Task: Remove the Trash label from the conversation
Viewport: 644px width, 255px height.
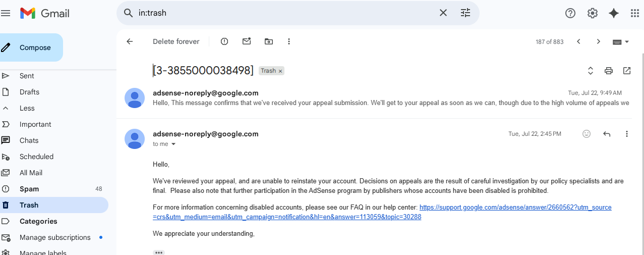Action: pos(280,71)
